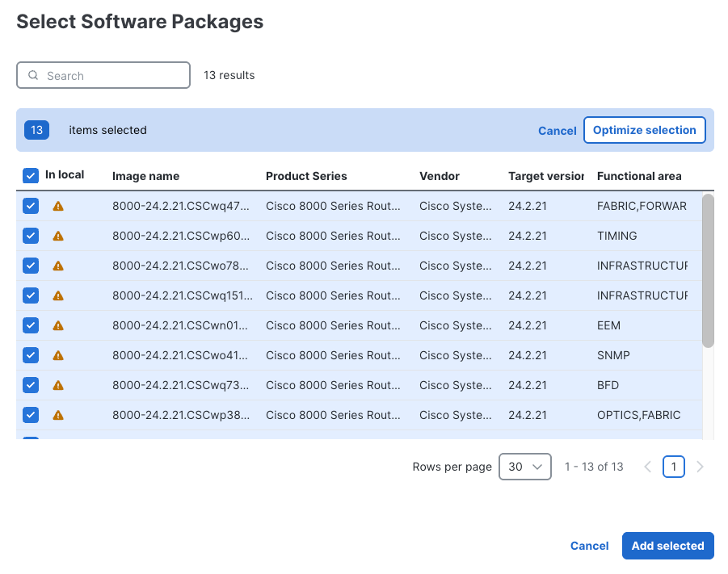This screenshot has width=728, height=574.
Task: Click page number 1 in pagination
Action: pos(674,467)
